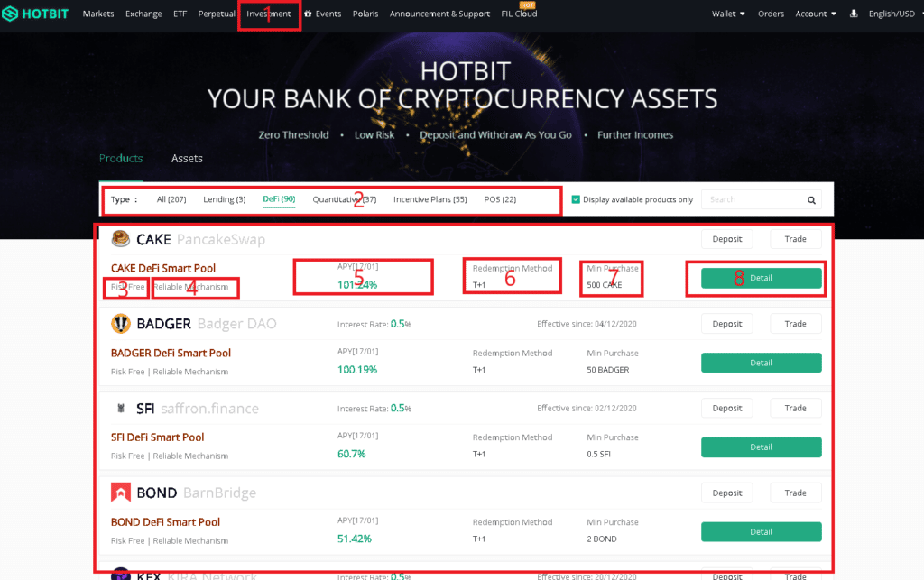
Task: Click Deposit button for BADGER
Action: (x=727, y=324)
